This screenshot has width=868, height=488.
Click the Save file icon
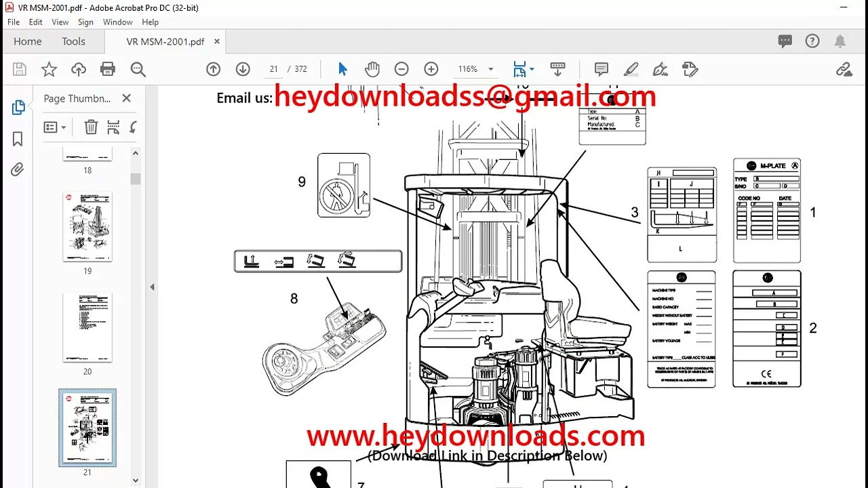(x=20, y=69)
